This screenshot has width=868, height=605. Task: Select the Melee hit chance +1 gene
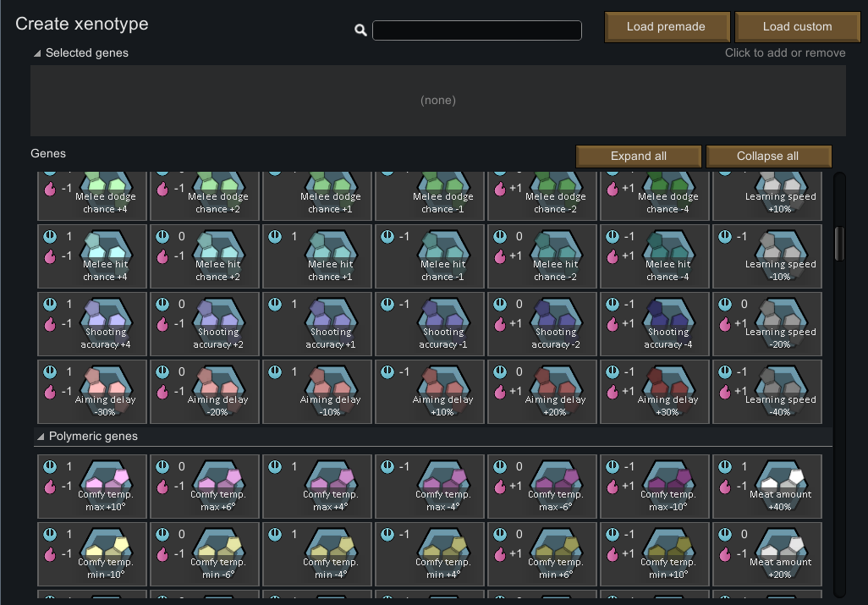click(x=317, y=256)
